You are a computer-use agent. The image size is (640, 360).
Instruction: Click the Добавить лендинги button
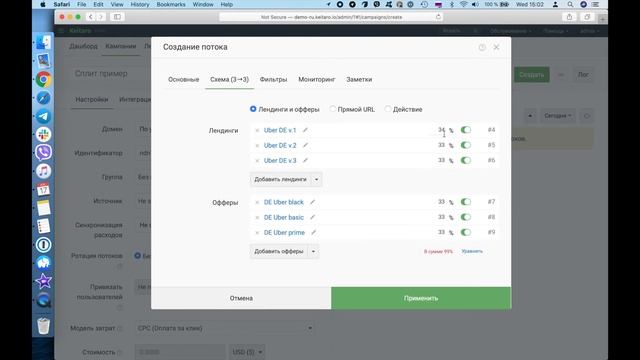click(x=280, y=179)
